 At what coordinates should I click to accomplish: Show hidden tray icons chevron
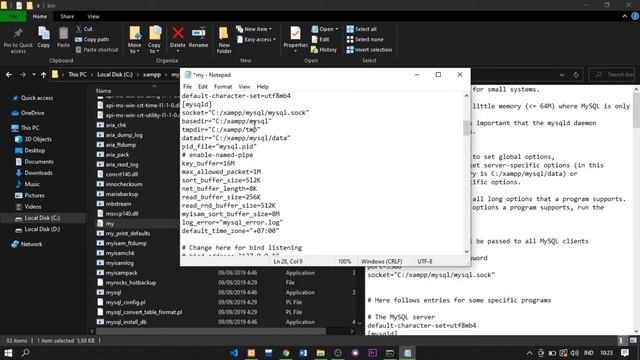tap(529, 353)
